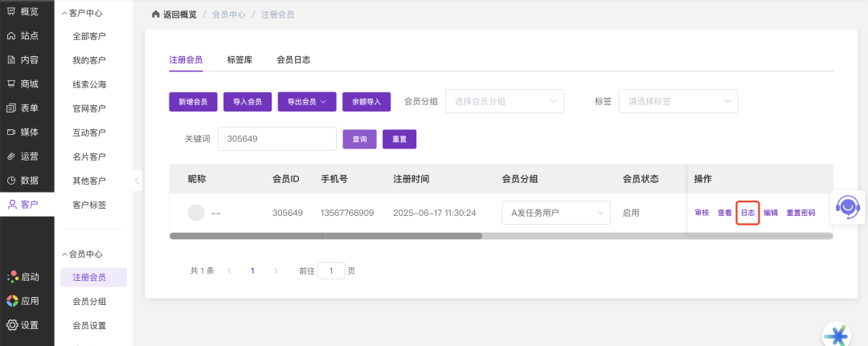Switch to the 标签库 tab
Image resolution: width=868 pixels, height=346 pixels.
pyautogui.click(x=240, y=59)
